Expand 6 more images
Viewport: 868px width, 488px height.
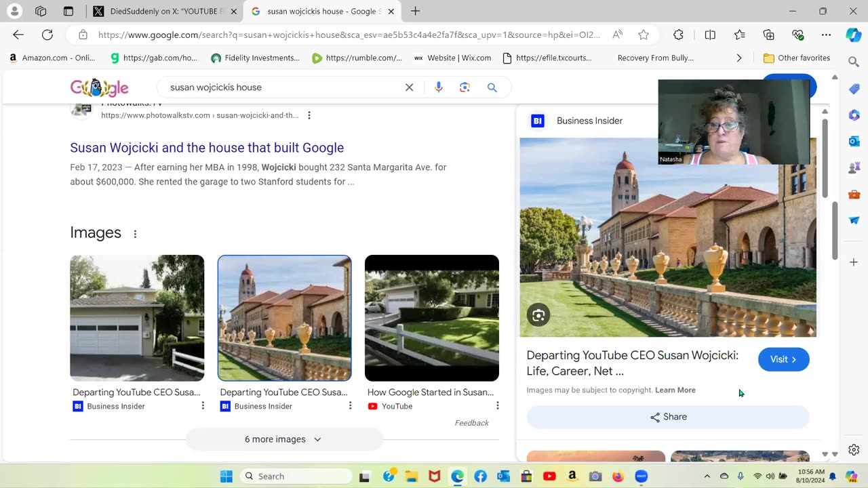click(283, 439)
